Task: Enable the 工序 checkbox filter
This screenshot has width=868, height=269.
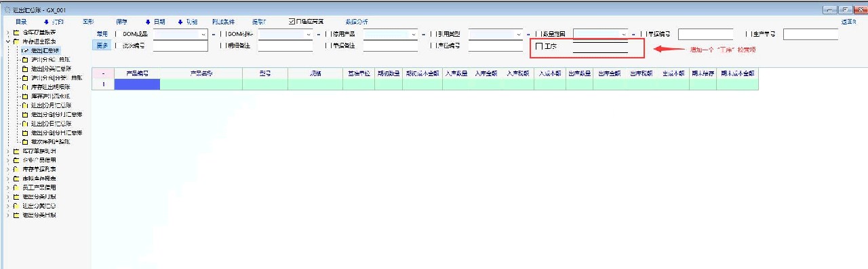Action: (x=539, y=46)
